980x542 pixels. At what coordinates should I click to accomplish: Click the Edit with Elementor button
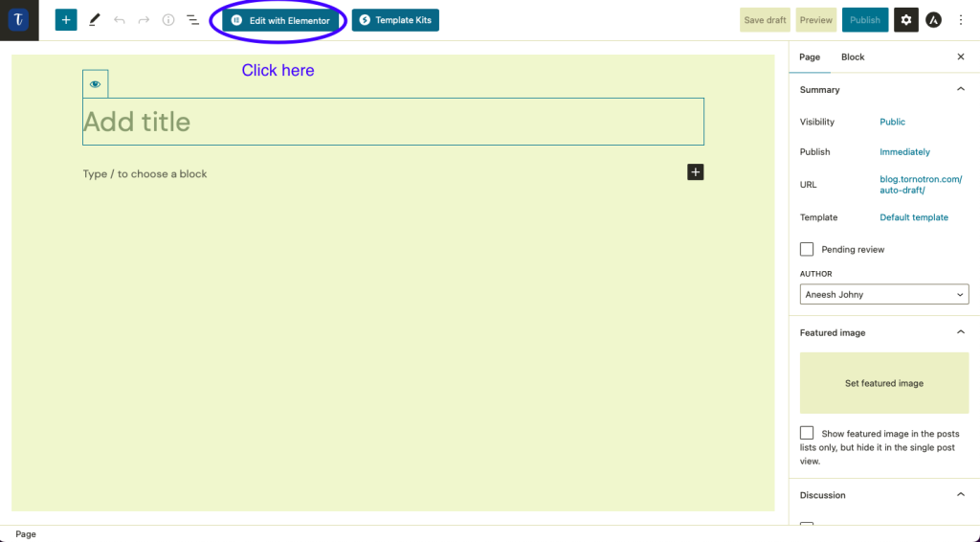pyautogui.click(x=280, y=20)
